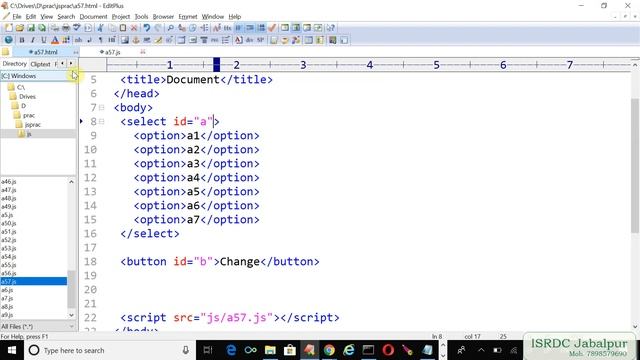Select the Directory sidebar tab
The height and width of the screenshot is (360, 640).
click(x=14, y=64)
